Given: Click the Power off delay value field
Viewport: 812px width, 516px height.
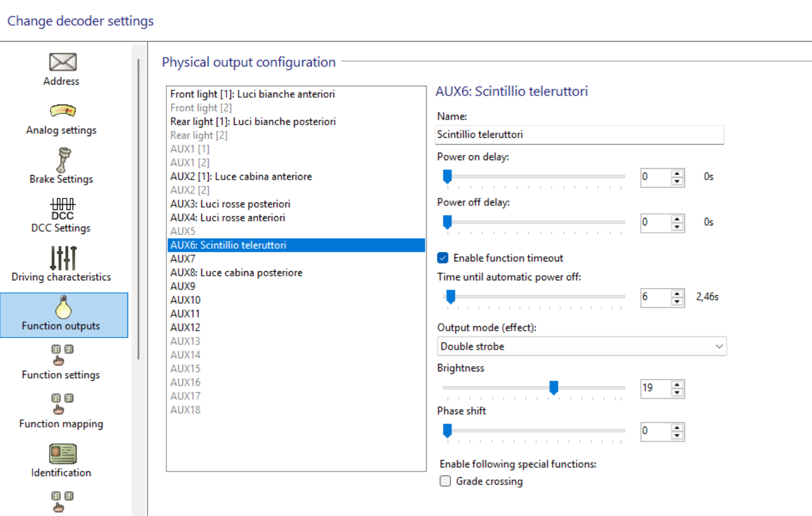Looking at the screenshot, I should pos(655,223).
